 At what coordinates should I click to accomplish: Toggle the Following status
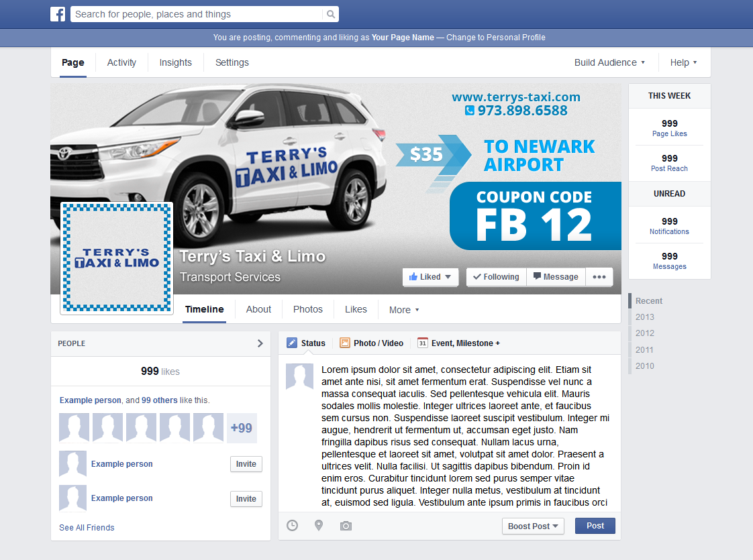tap(496, 276)
